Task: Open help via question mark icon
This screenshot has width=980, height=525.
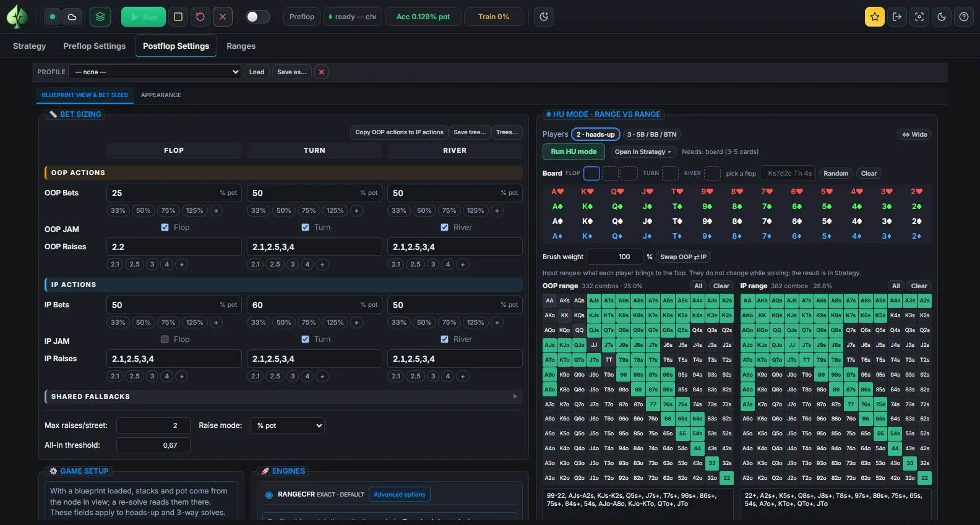Action: pos(964,17)
